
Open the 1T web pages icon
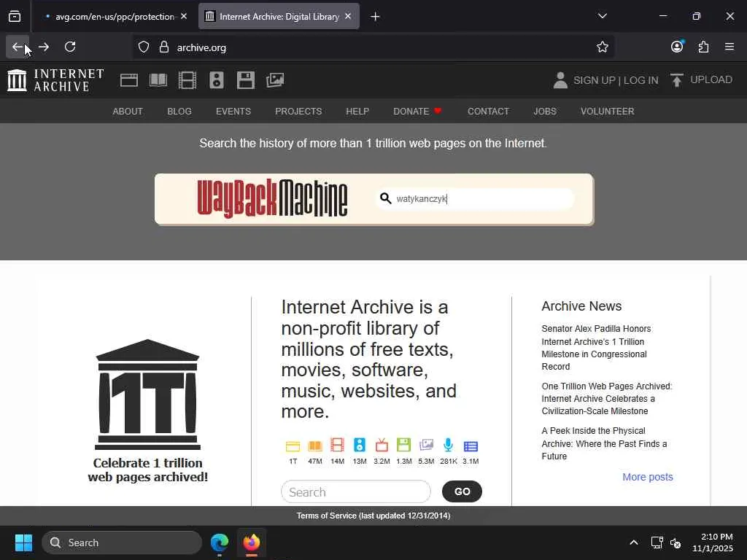(x=293, y=451)
